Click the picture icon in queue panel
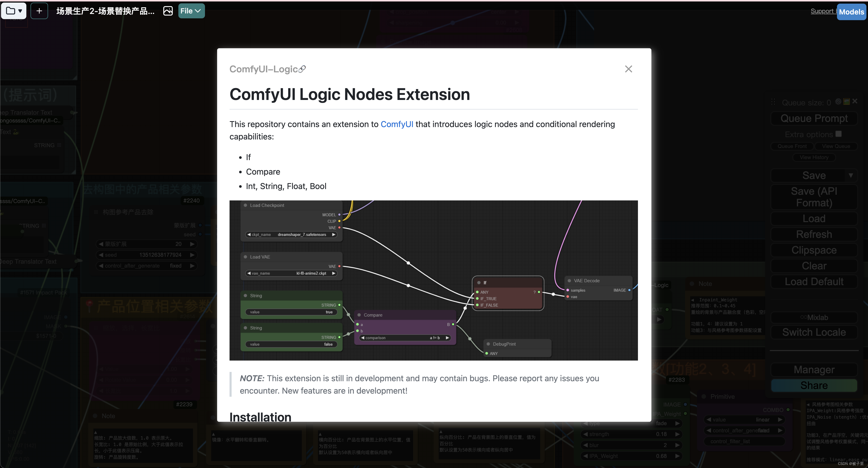This screenshot has width=868, height=468. (x=846, y=102)
